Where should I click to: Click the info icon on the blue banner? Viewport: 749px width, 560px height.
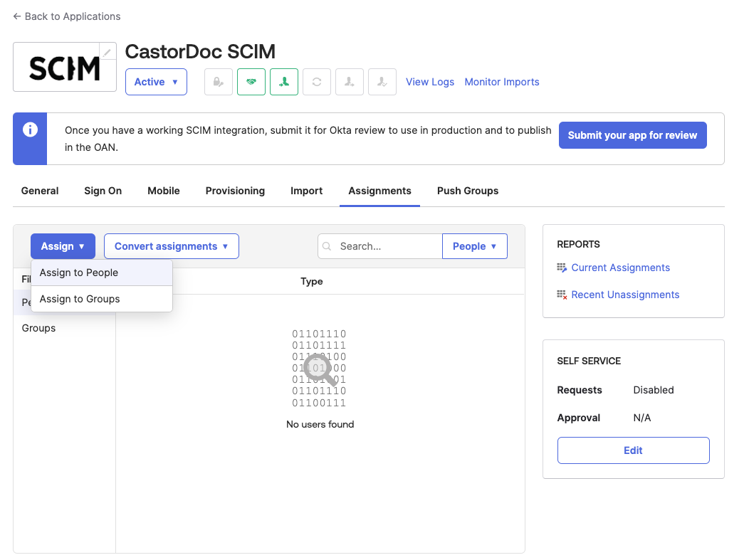(x=30, y=130)
